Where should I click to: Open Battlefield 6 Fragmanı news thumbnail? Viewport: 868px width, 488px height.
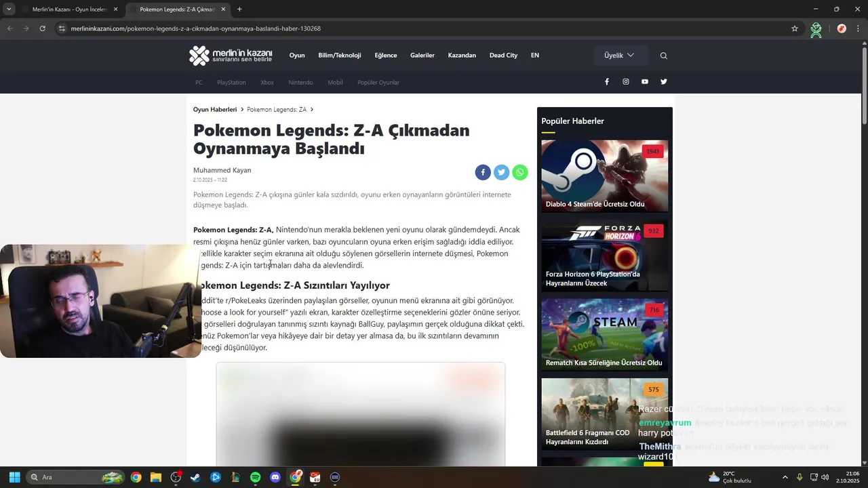click(605, 414)
